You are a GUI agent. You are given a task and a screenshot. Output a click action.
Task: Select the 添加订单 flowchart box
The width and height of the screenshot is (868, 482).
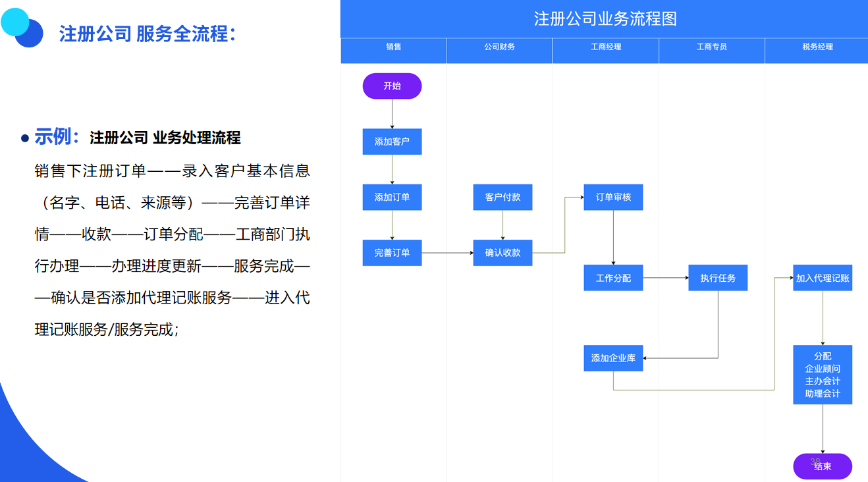392,198
